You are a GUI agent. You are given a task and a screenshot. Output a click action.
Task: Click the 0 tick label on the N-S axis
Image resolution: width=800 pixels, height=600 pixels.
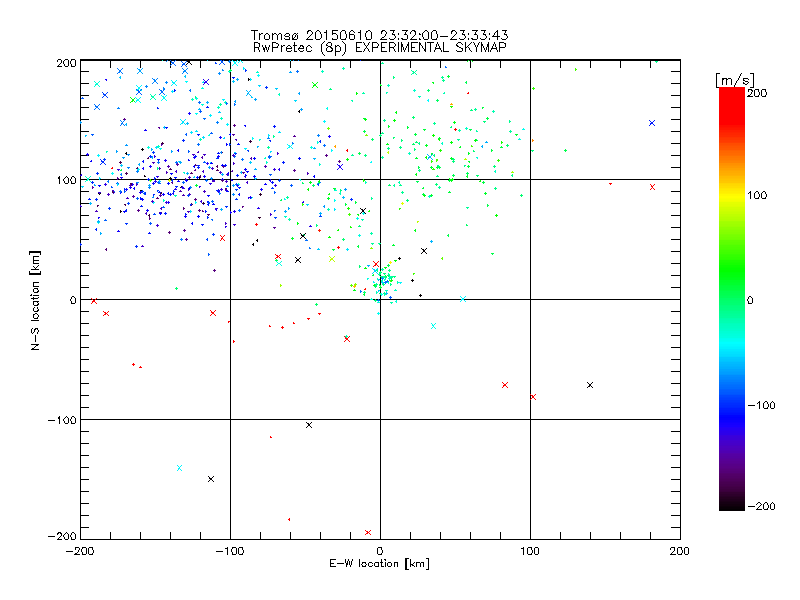[x=73, y=300]
